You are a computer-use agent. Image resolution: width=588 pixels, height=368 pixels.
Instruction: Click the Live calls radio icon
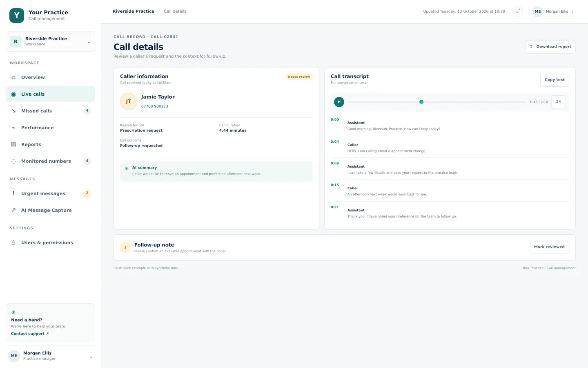(13, 94)
